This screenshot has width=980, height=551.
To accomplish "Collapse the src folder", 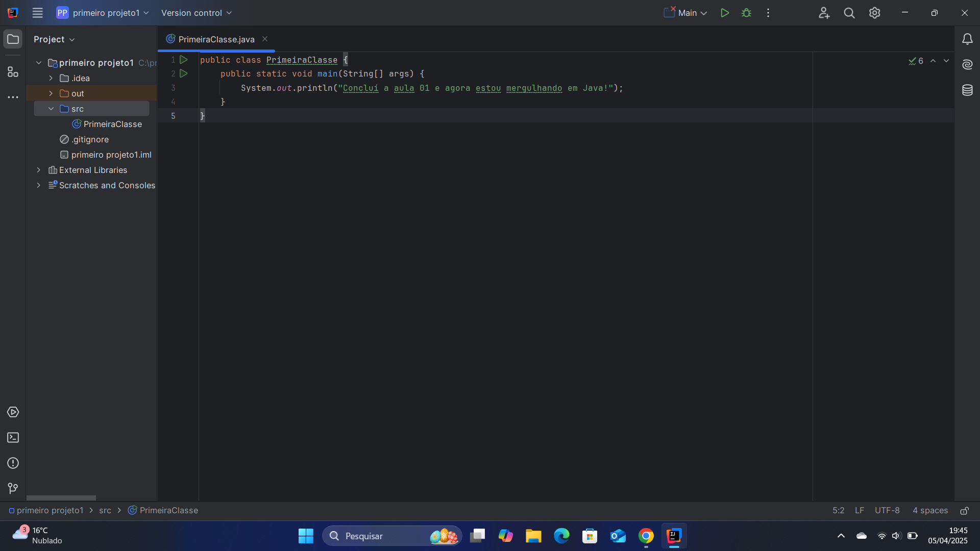I will click(x=51, y=109).
